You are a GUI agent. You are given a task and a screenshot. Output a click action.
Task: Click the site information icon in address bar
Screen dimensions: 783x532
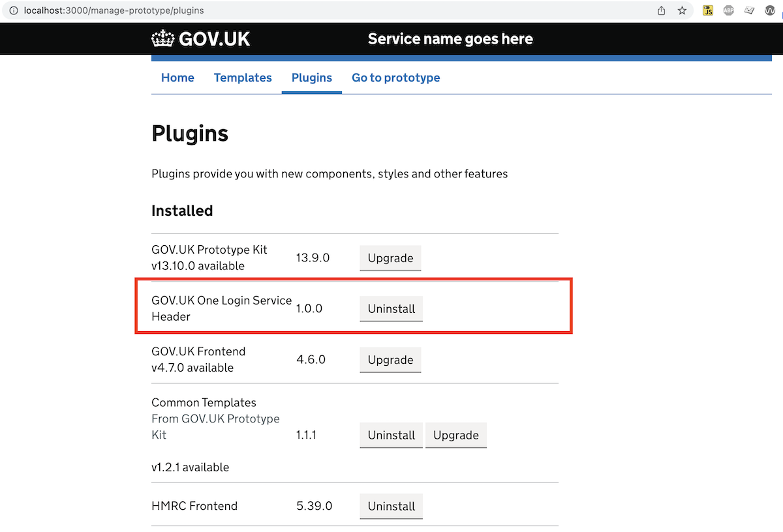[x=12, y=10]
